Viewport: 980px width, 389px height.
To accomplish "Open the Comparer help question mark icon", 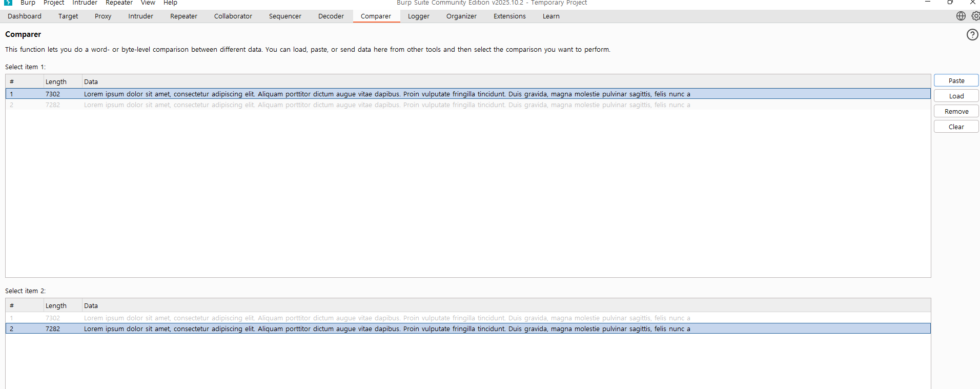I will pos(972,34).
